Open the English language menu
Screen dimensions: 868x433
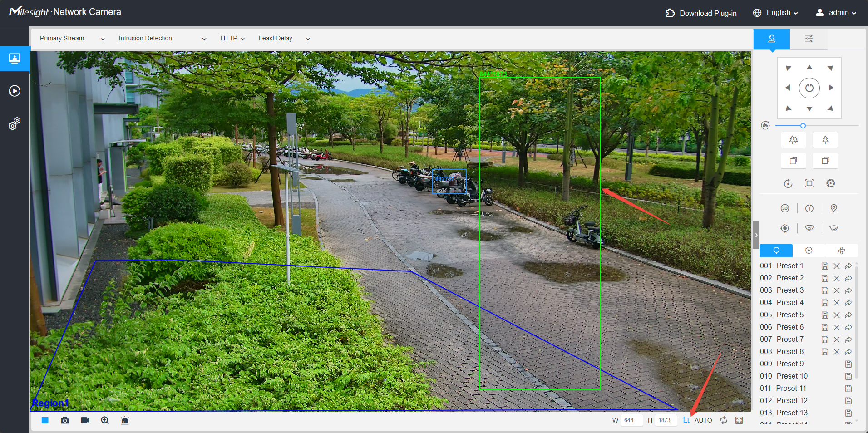click(775, 13)
